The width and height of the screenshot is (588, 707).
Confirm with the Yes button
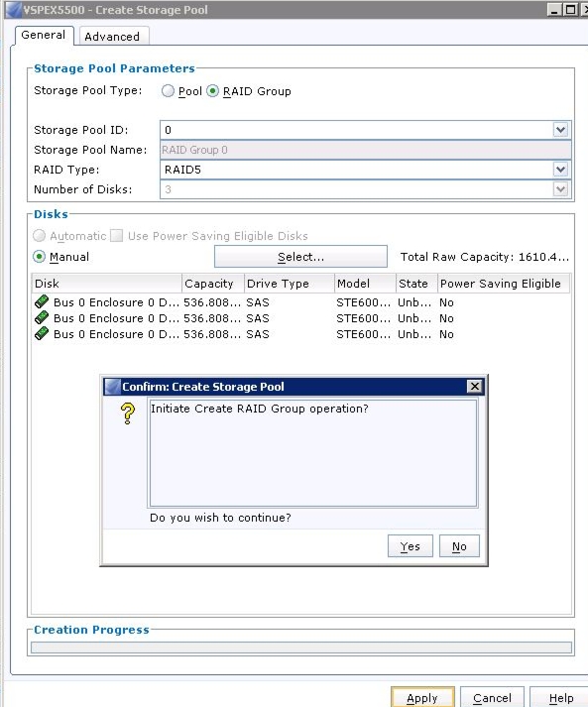point(411,546)
